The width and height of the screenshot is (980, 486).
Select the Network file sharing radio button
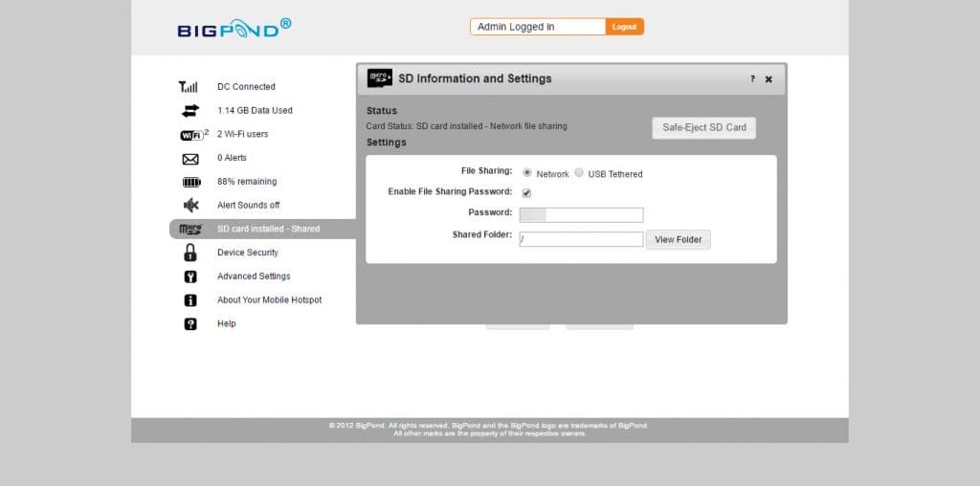click(x=527, y=173)
